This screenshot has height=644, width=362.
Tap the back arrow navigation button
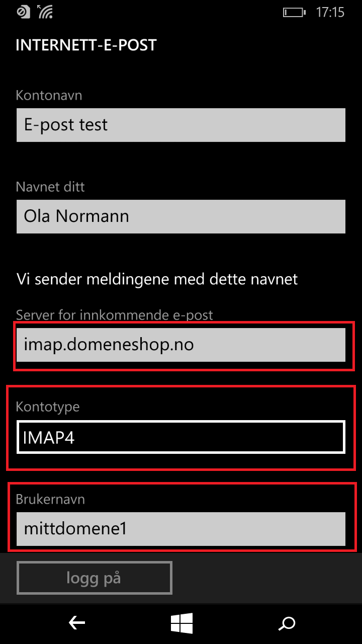pos(76,624)
